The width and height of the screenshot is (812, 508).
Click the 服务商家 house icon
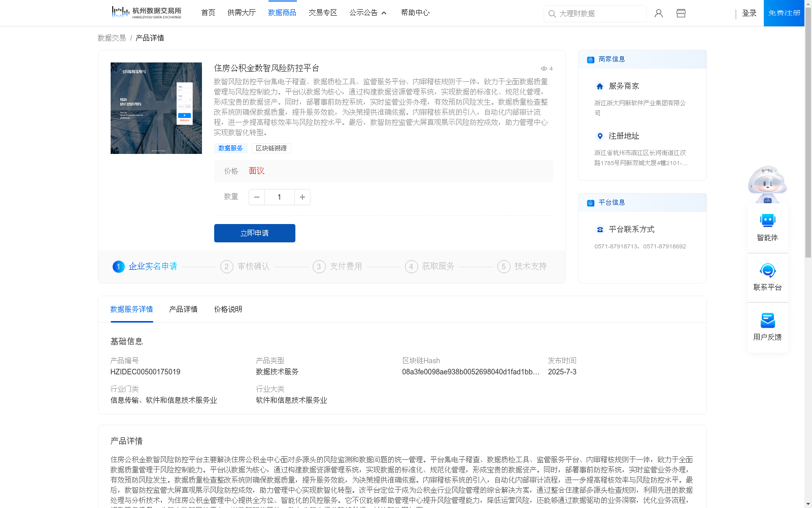tap(600, 86)
